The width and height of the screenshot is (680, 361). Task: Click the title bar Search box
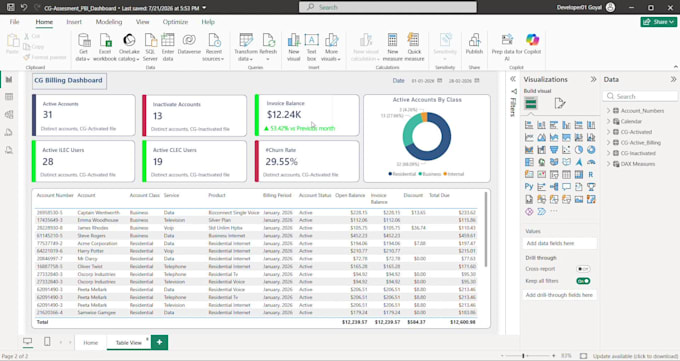click(x=388, y=7)
